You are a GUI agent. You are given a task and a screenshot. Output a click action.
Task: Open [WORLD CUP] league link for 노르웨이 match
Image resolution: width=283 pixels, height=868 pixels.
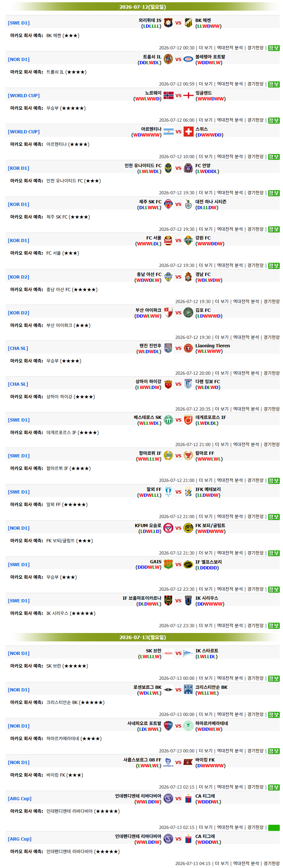click(24, 95)
